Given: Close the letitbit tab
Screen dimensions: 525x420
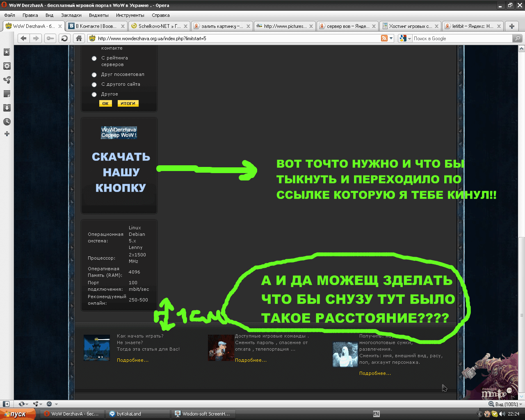Looking at the screenshot, I should point(499,26).
